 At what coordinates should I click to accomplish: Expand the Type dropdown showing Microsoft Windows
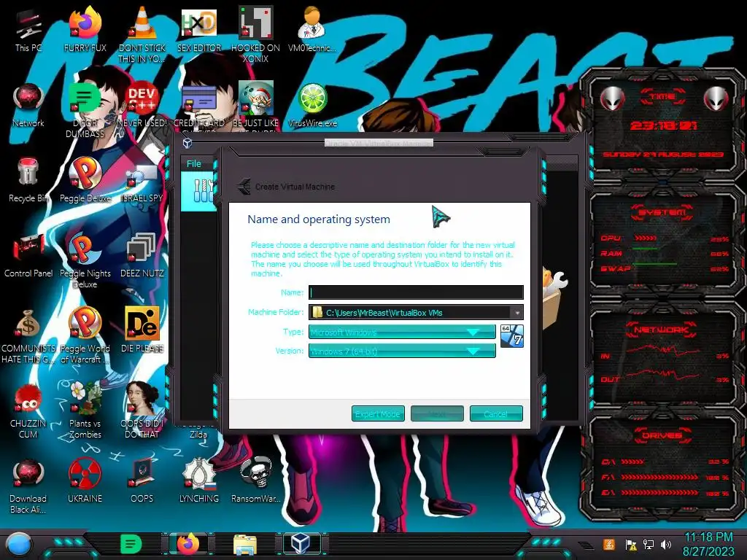coord(402,332)
